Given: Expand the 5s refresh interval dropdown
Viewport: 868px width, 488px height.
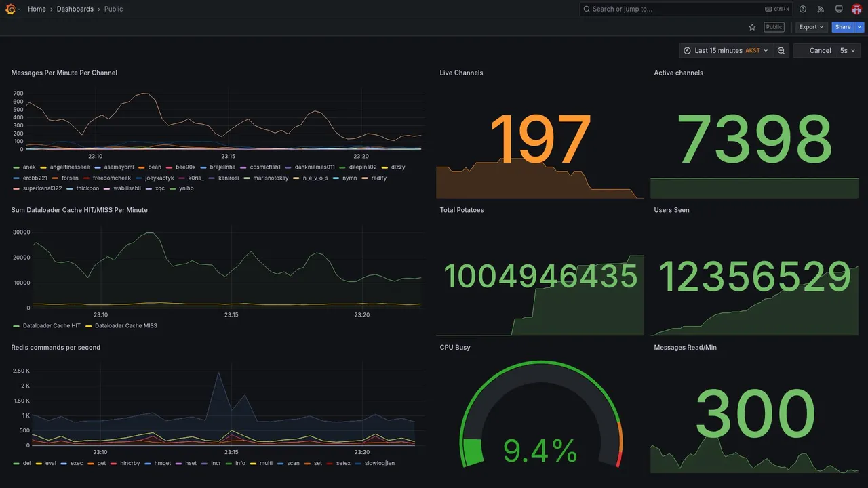Looking at the screenshot, I should [848, 51].
